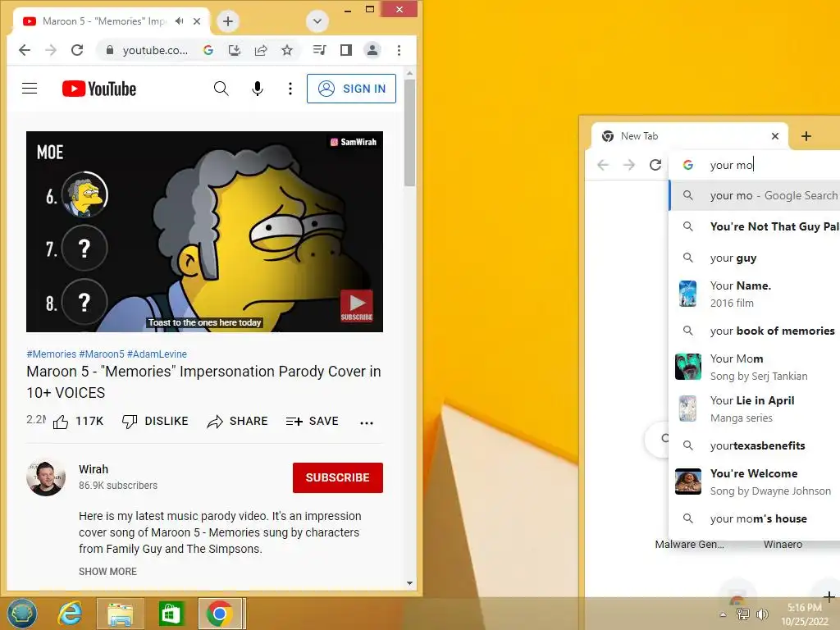Switch to Chrome on the taskbar
This screenshot has height=630, width=840.
(220, 614)
